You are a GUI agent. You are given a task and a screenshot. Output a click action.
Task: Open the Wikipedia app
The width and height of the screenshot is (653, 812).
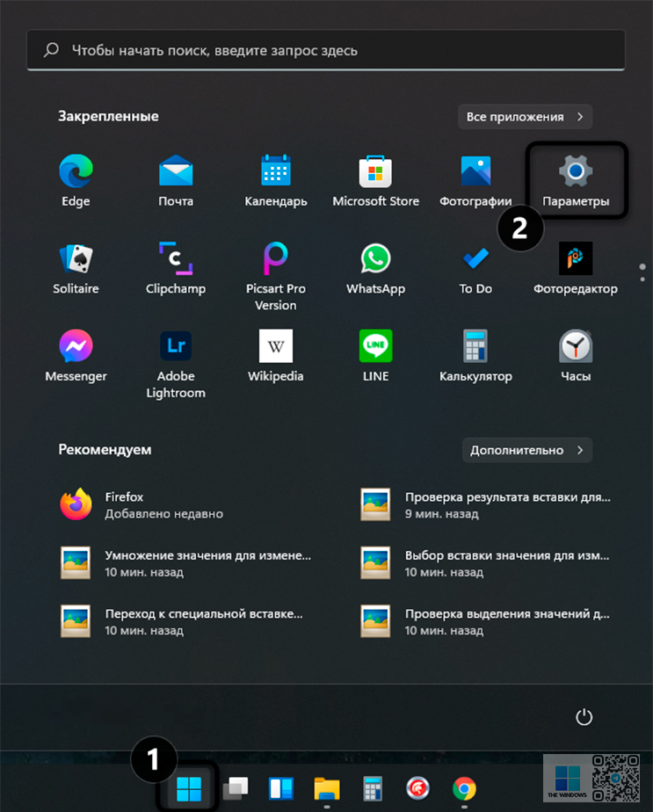click(x=275, y=356)
